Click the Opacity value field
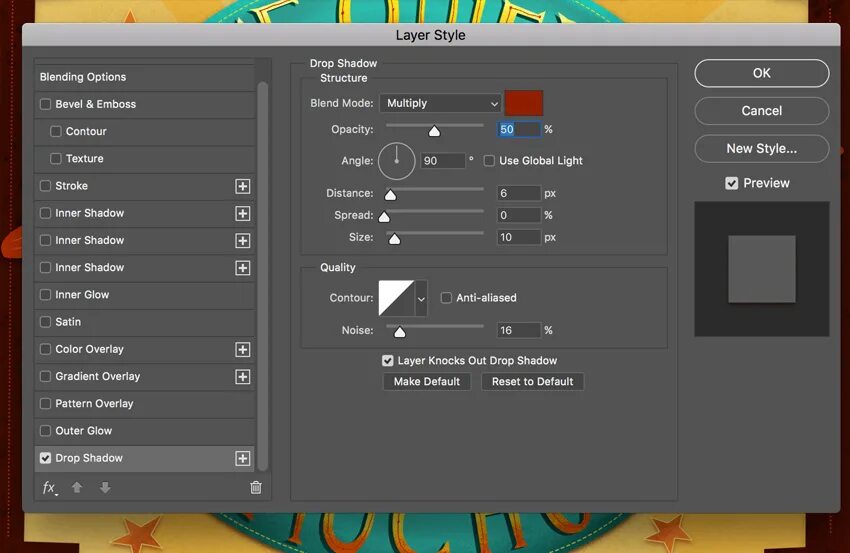 519,130
